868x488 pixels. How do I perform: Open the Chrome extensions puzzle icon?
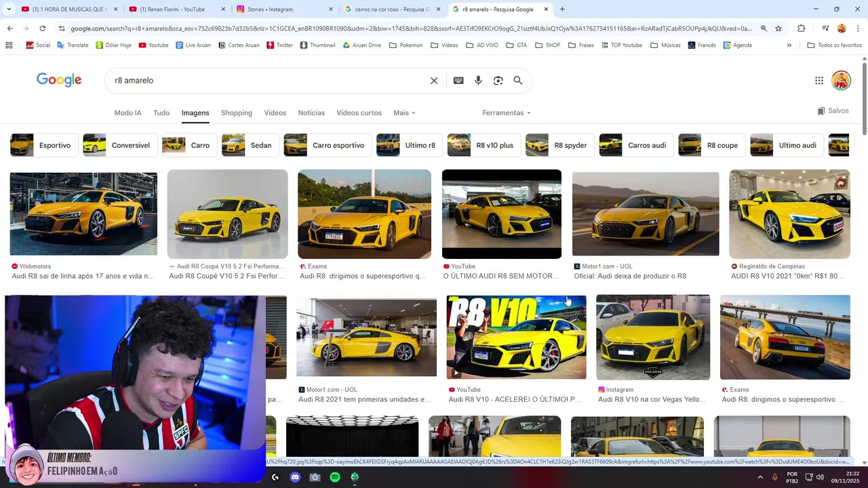802,28
